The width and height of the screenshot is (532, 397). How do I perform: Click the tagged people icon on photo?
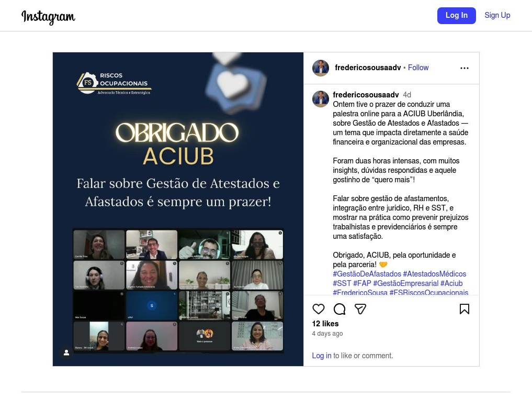coord(66,352)
